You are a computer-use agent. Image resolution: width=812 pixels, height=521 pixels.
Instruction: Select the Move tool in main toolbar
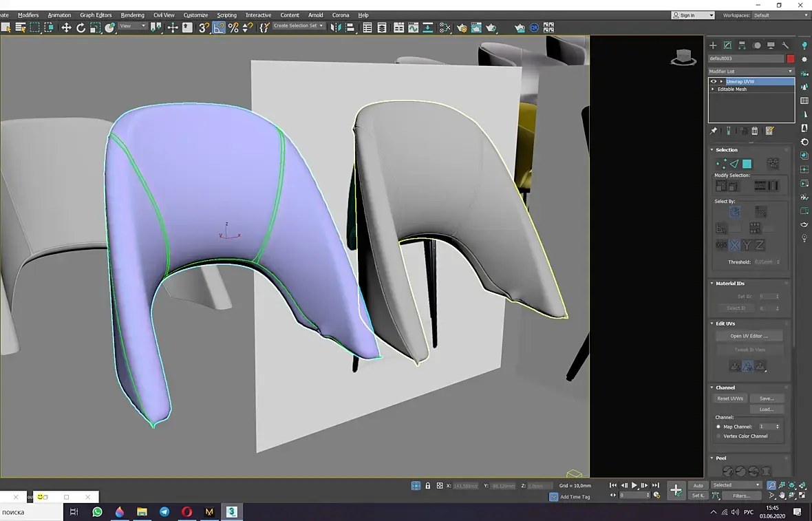coord(66,28)
